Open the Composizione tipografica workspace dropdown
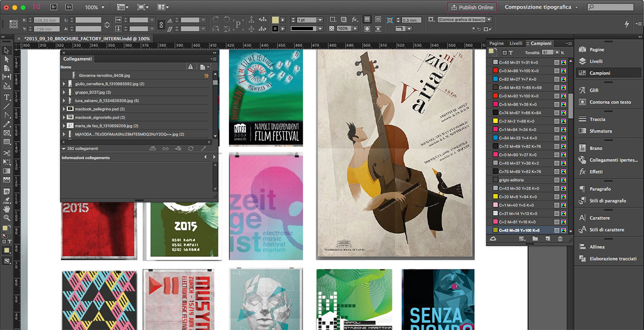Screen dimensions: 644x330 [541, 7]
